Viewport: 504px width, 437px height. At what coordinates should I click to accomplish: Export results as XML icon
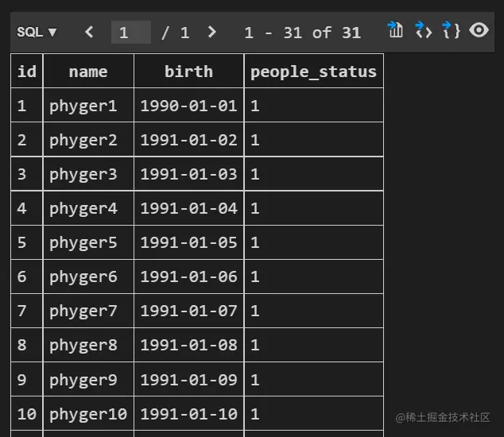point(424,30)
